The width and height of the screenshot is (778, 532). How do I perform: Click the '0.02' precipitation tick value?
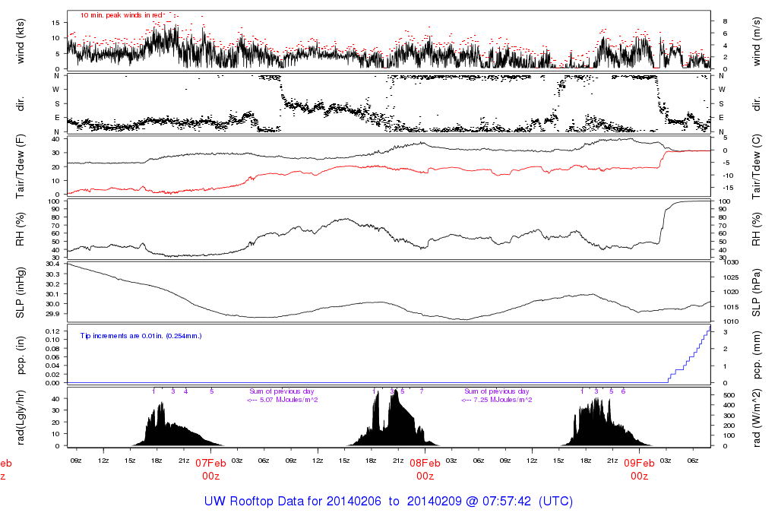click(x=52, y=375)
